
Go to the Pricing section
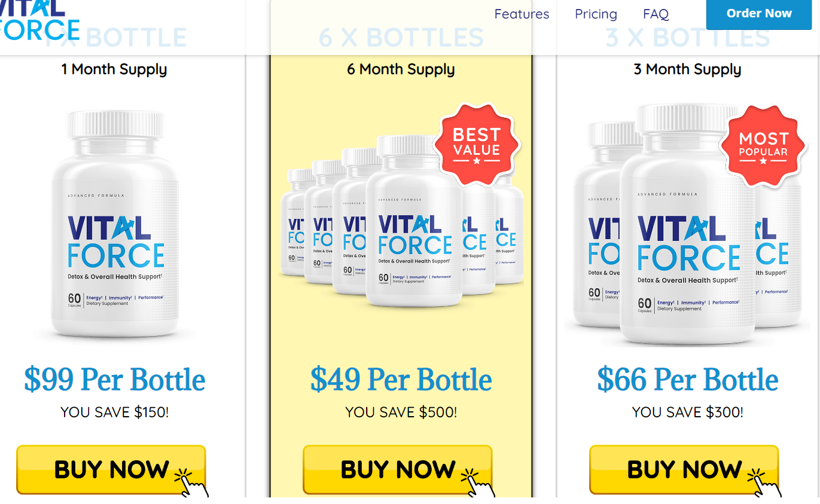click(596, 14)
